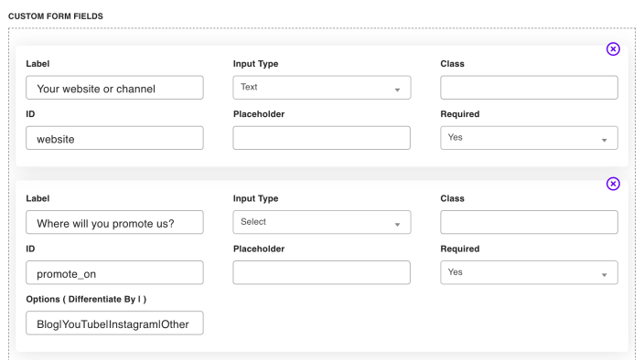Open the Input Type dropdown showing Select

322,222
